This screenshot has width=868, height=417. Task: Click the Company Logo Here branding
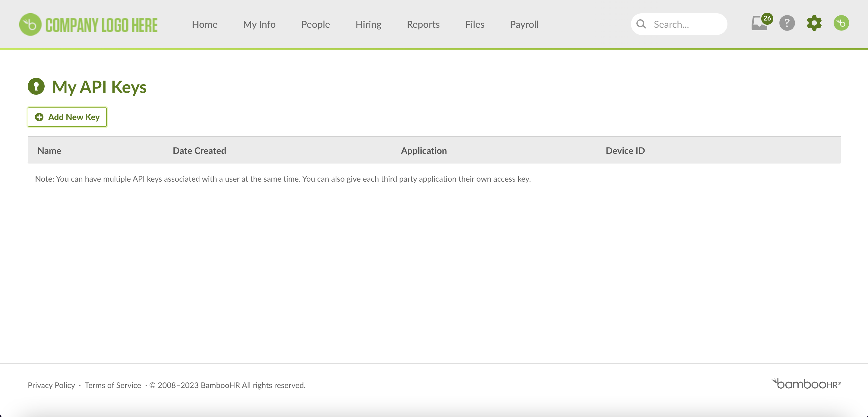coord(88,24)
